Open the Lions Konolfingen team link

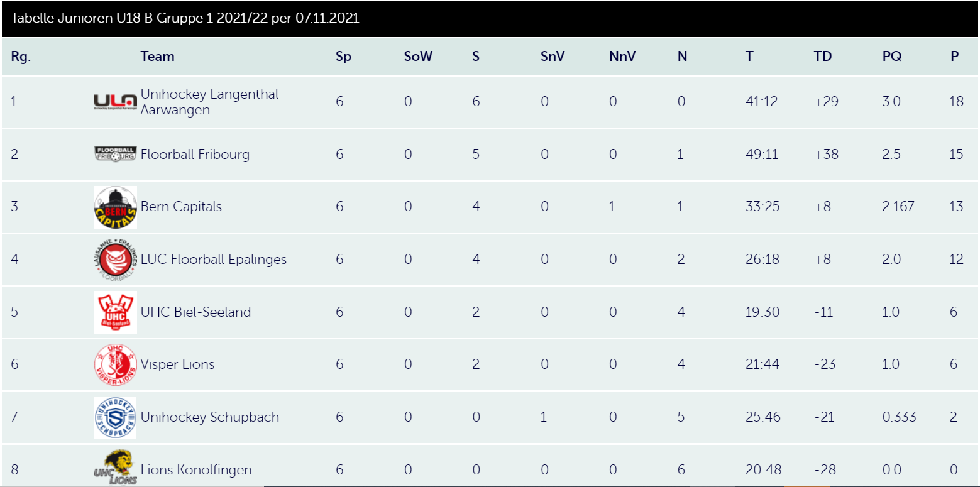(196, 469)
